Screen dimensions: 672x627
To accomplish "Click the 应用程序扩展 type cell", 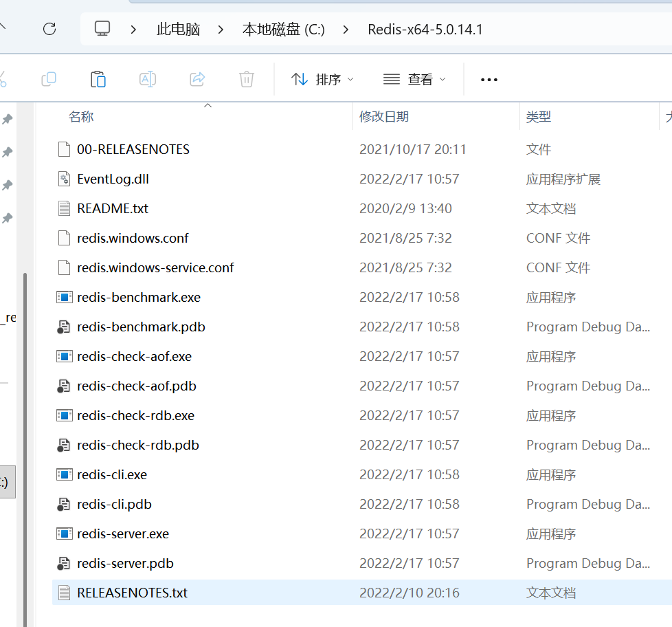I will click(563, 179).
